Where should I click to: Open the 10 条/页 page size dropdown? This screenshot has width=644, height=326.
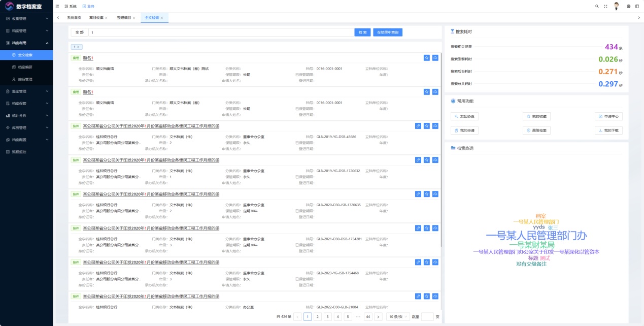398,316
